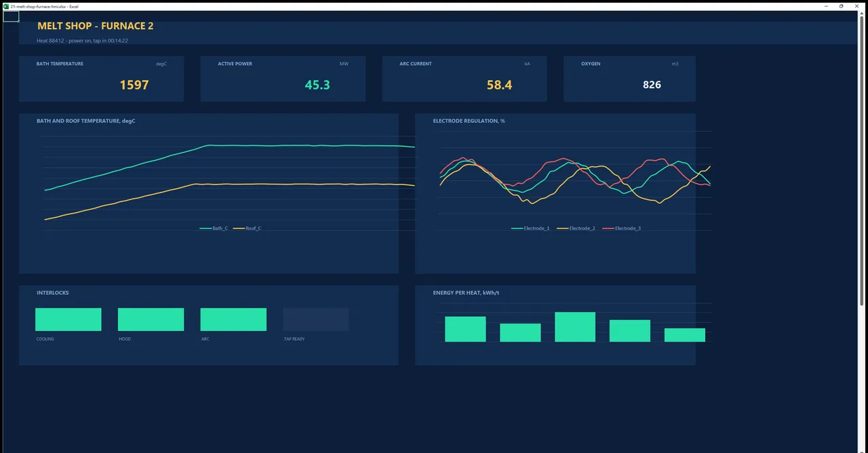Click the BATH AND ROOF TEMPERATURE chart title
The width and height of the screenshot is (868, 453).
(86, 121)
